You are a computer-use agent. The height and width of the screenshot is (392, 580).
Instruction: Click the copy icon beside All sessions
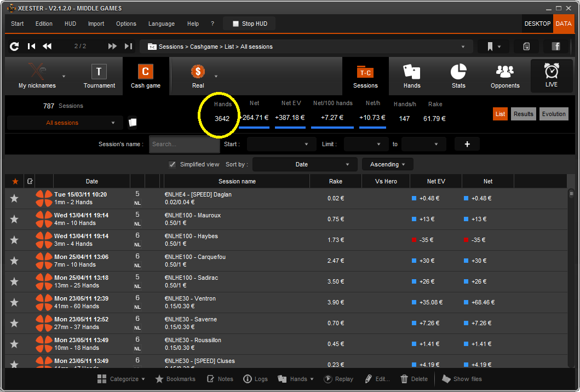pyautogui.click(x=133, y=123)
